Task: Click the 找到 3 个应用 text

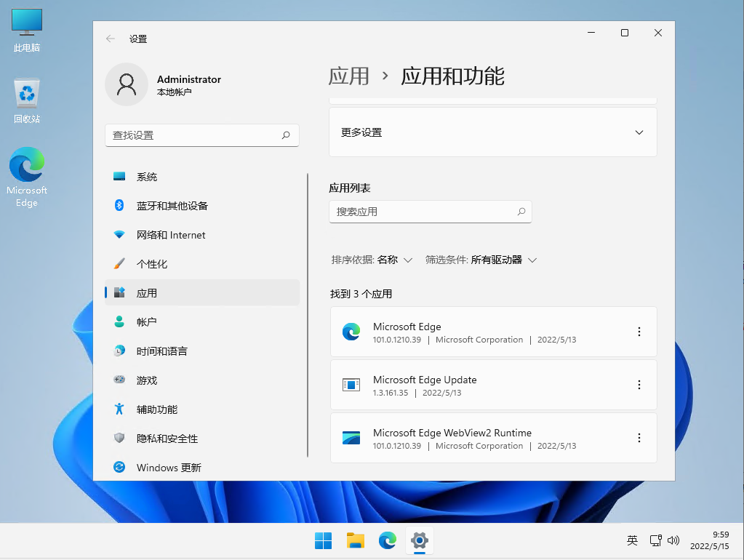Action: (361, 294)
